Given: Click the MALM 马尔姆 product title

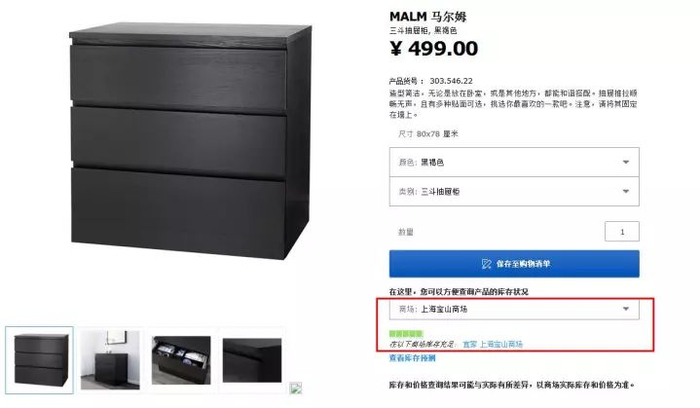Looking at the screenshot, I should coord(428,17).
